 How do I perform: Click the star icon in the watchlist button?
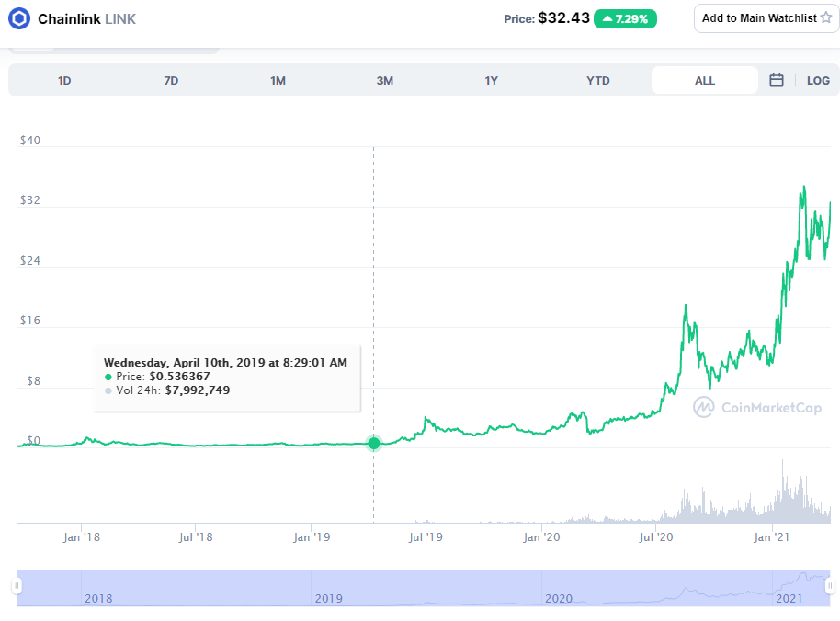(826, 17)
